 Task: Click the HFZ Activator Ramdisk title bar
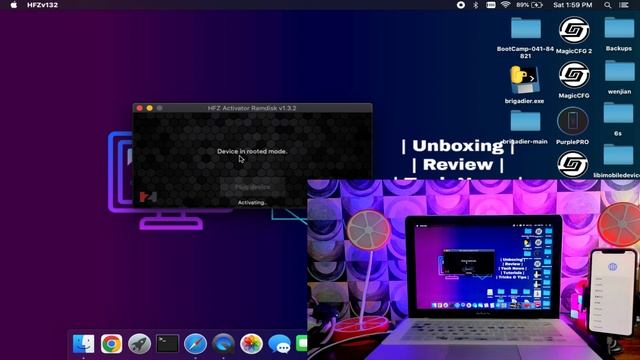[252, 108]
